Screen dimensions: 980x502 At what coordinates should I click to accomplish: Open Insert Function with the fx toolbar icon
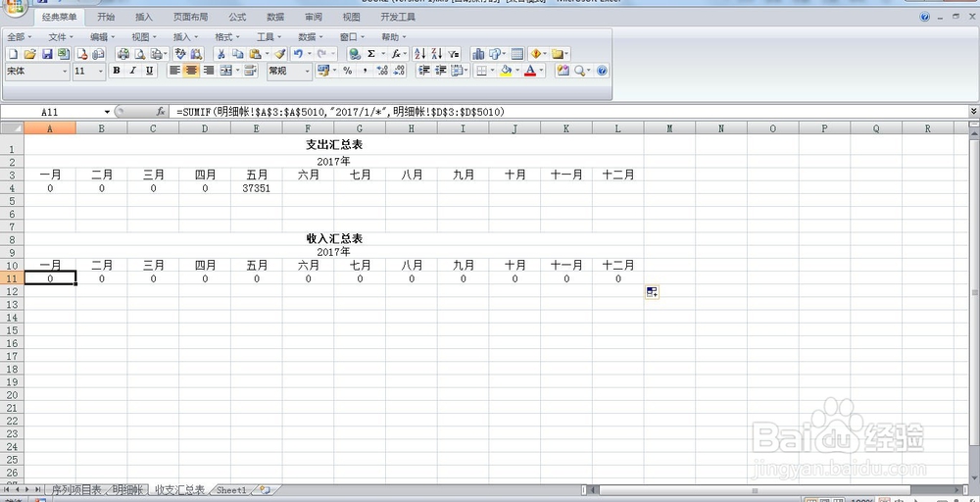[396, 54]
